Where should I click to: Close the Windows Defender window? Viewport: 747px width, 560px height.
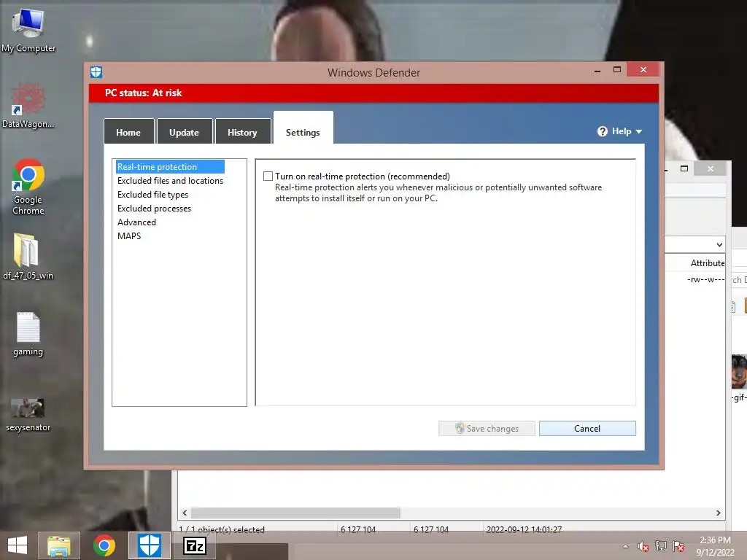tap(643, 69)
